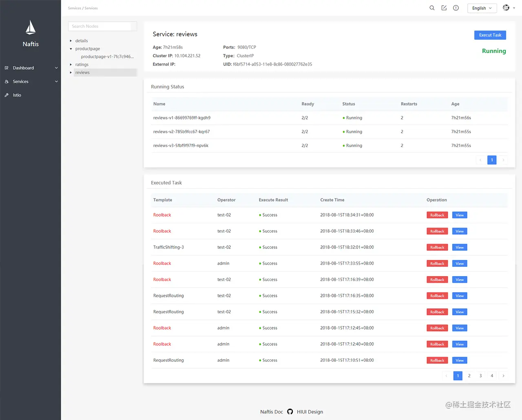Expand the ratings tree node

[x=71, y=65]
